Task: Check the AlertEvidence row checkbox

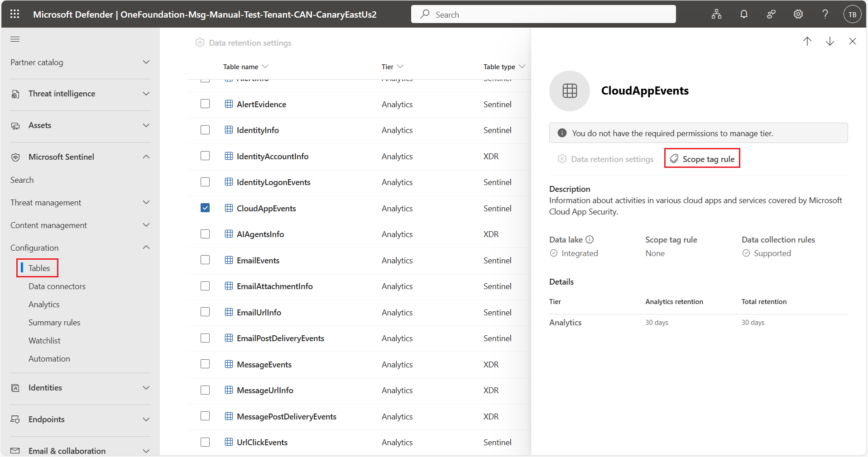Action: (x=205, y=104)
